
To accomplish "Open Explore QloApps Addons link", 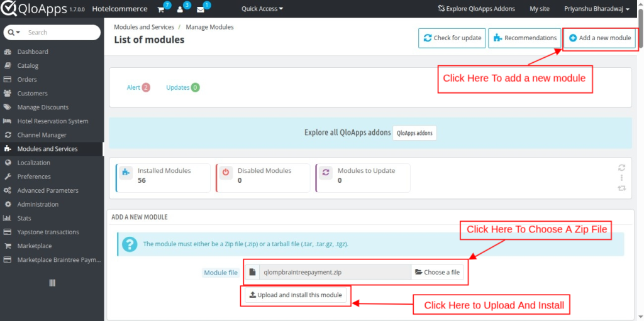I will 477,9.
